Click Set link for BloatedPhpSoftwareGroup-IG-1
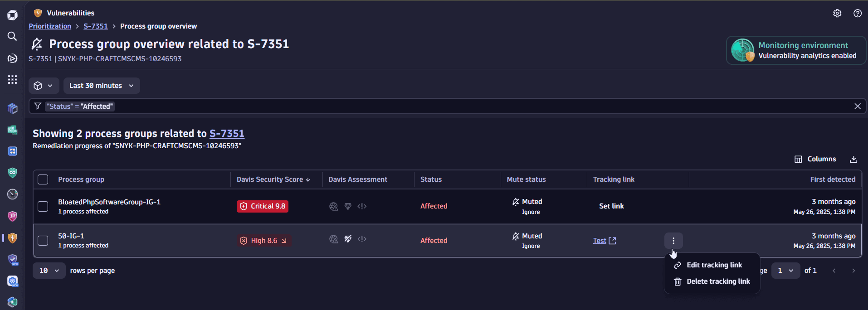 point(611,206)
